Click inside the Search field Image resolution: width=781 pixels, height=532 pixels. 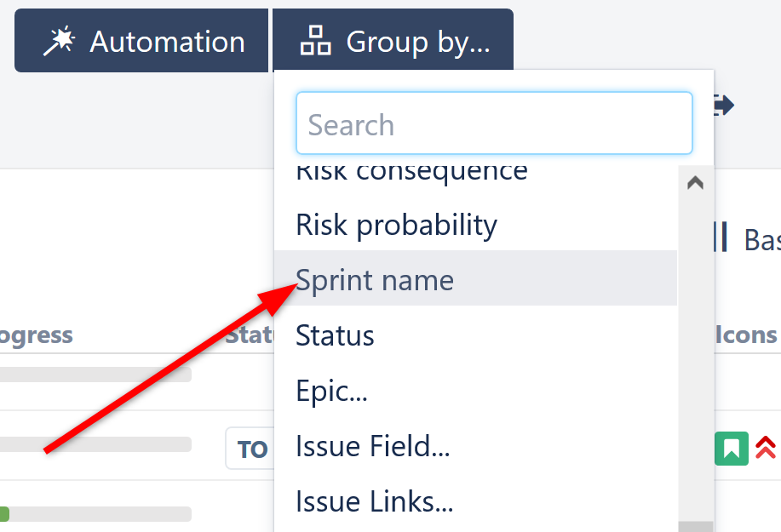494,123
